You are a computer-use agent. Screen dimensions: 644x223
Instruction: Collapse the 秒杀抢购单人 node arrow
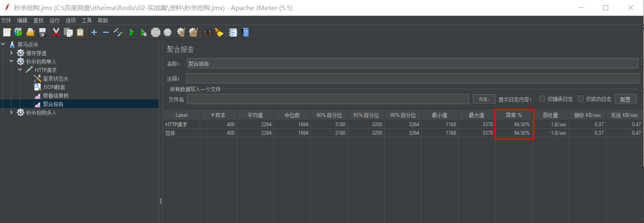pos(11,61)
